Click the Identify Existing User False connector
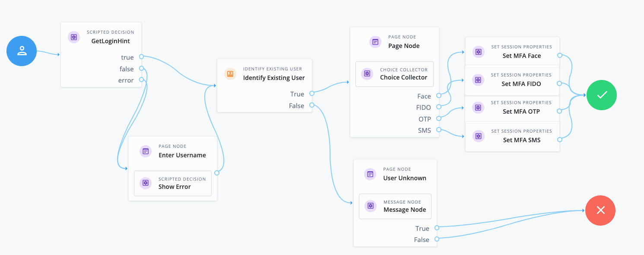 pos(312,105)
